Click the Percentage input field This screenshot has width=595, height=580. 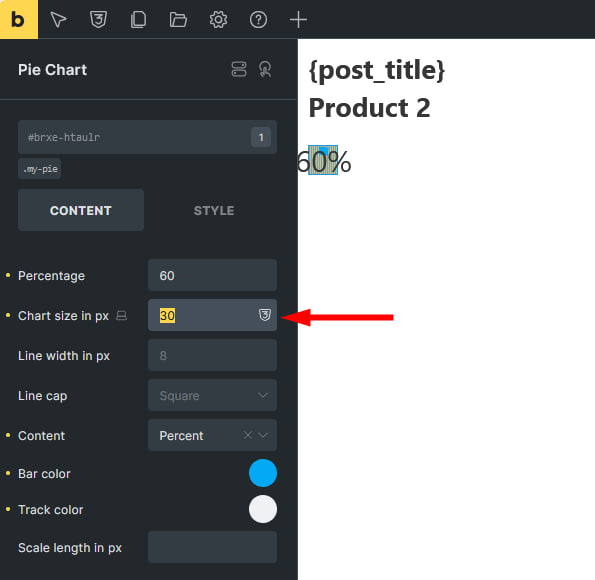(x=212, y=275)
